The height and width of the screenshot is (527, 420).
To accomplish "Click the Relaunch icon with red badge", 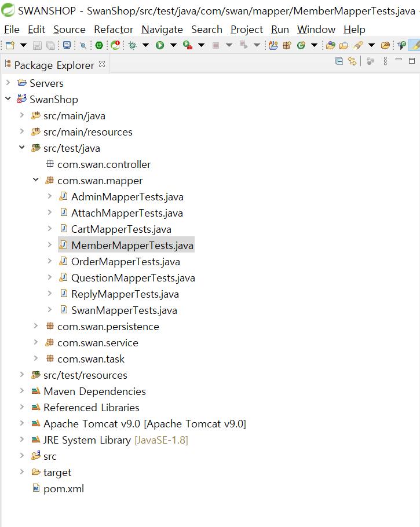I will click(x=115, y=45).
